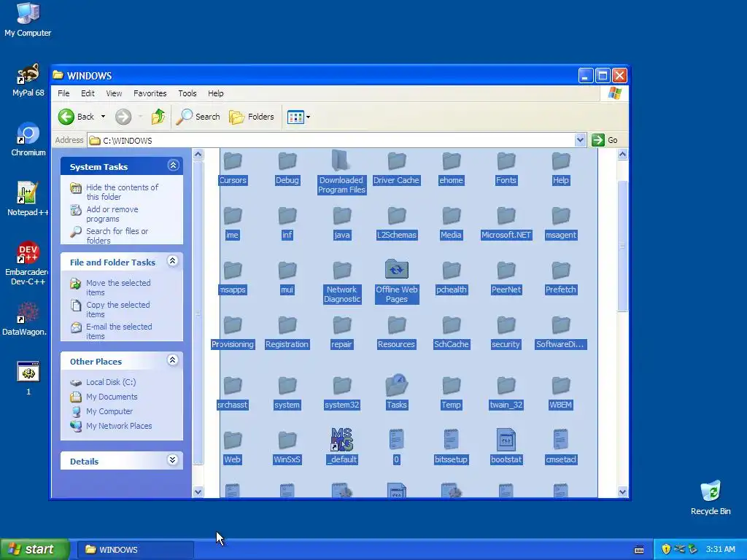
Task: Select the Cursors folder icon
Action: click(233, 161)
